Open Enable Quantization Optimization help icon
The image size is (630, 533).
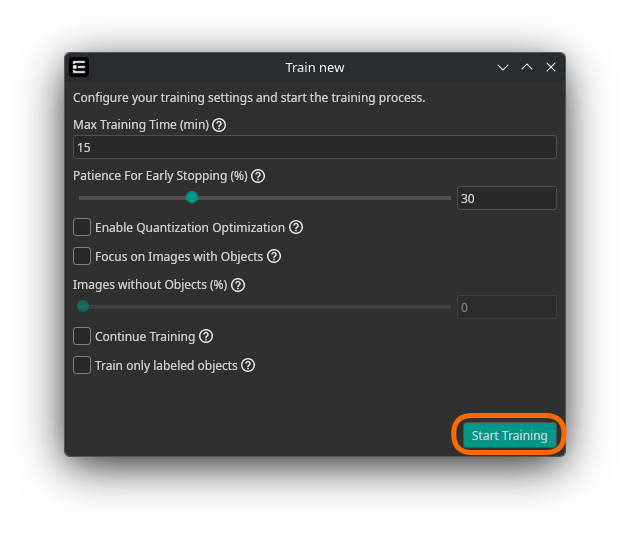click(296, 227)
